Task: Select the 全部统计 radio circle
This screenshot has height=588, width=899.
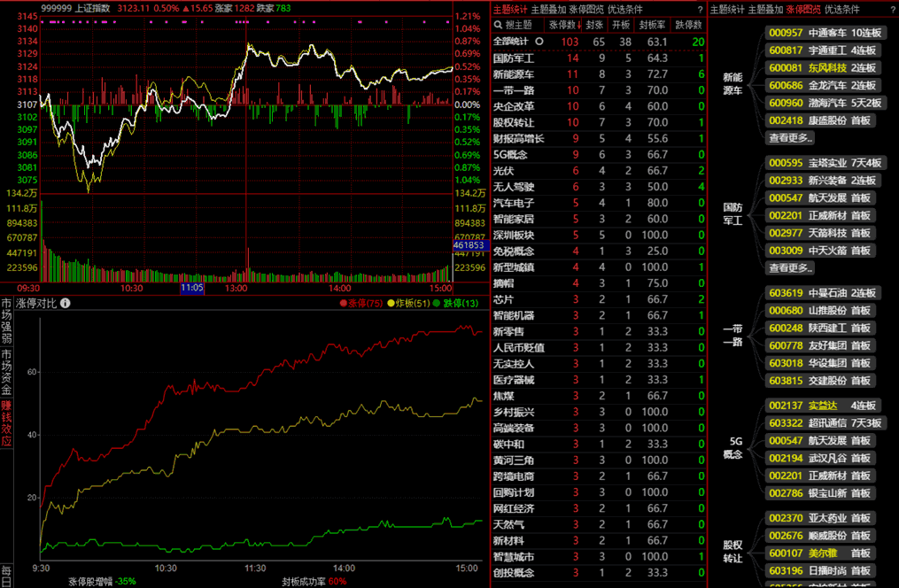Action: point(539,41)
